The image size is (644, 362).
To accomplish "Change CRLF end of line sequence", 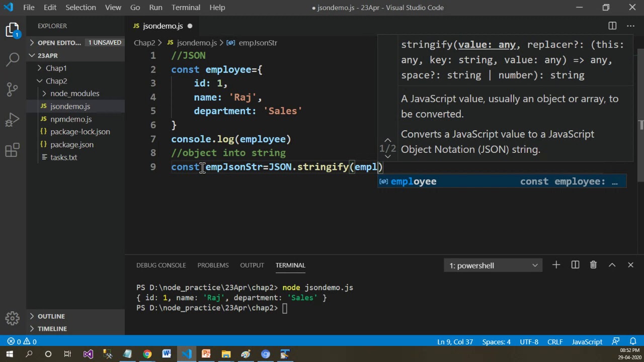I will 555,342.
